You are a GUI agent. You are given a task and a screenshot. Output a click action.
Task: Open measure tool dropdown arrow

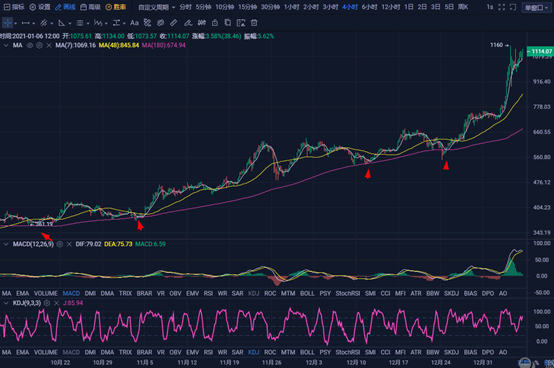(x=124, y=24)
